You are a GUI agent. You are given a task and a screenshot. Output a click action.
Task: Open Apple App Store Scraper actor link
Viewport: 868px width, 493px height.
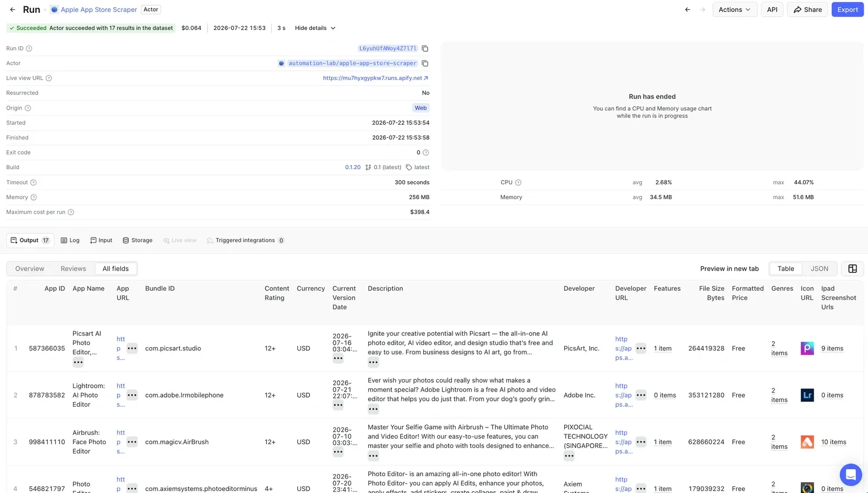tap(99, 10)
